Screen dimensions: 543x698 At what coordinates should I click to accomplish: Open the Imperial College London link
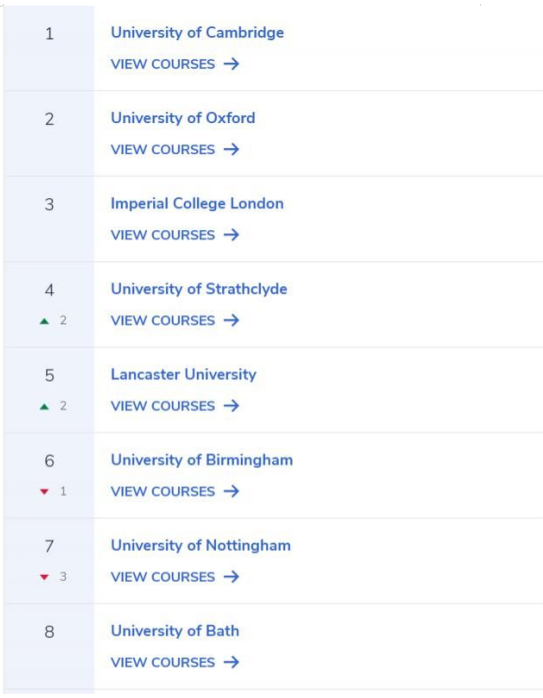197,204
